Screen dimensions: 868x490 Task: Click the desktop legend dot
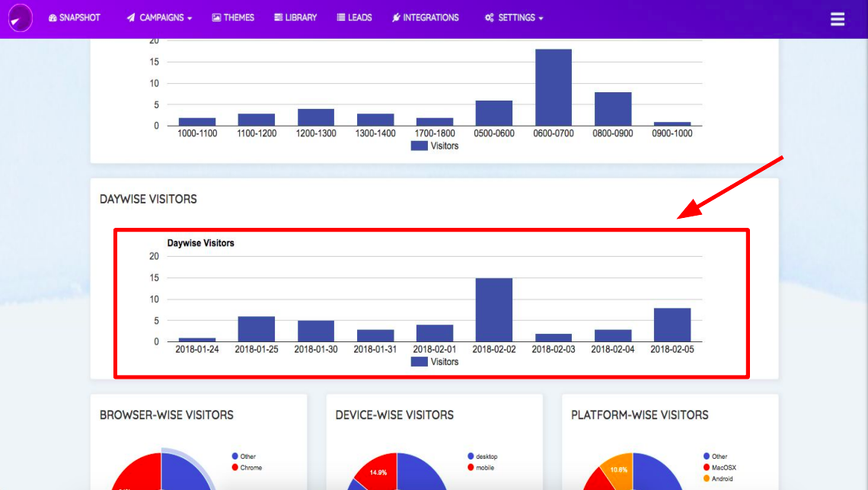coord(471,456)
